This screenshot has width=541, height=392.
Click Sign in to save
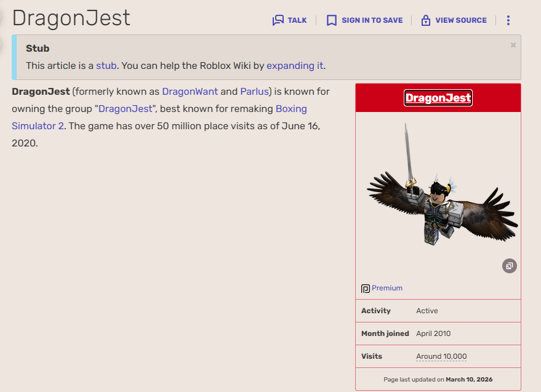[365, 20]
